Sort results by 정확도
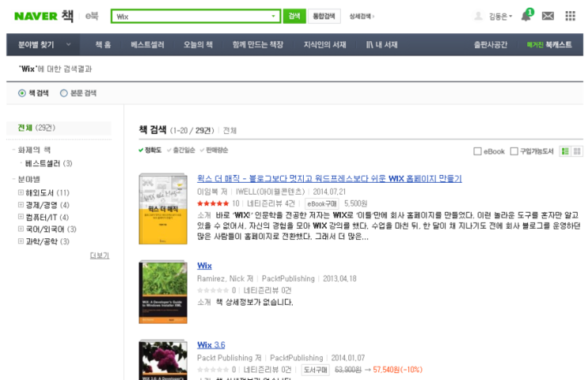Screen dimensions: 588x380 click(x=150, y=150)
